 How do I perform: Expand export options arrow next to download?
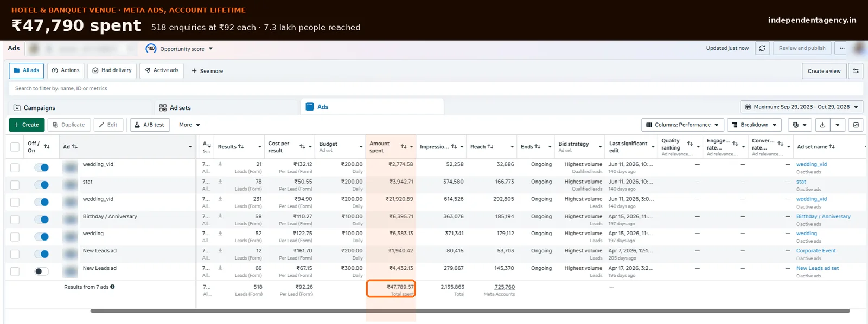(838, 125)
